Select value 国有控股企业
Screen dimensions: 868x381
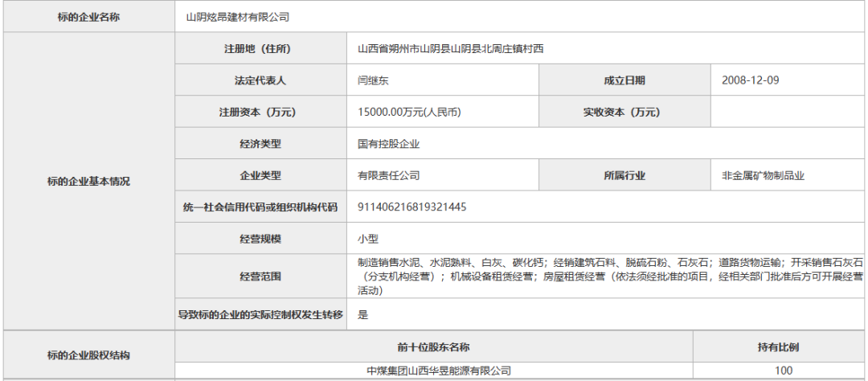pyautogui.click(x=389, y=144)
